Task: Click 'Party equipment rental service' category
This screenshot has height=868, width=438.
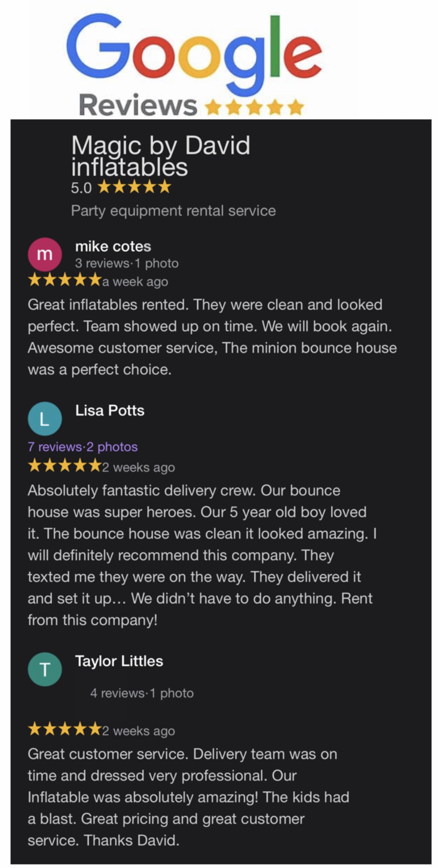Action: pos(173,211)
